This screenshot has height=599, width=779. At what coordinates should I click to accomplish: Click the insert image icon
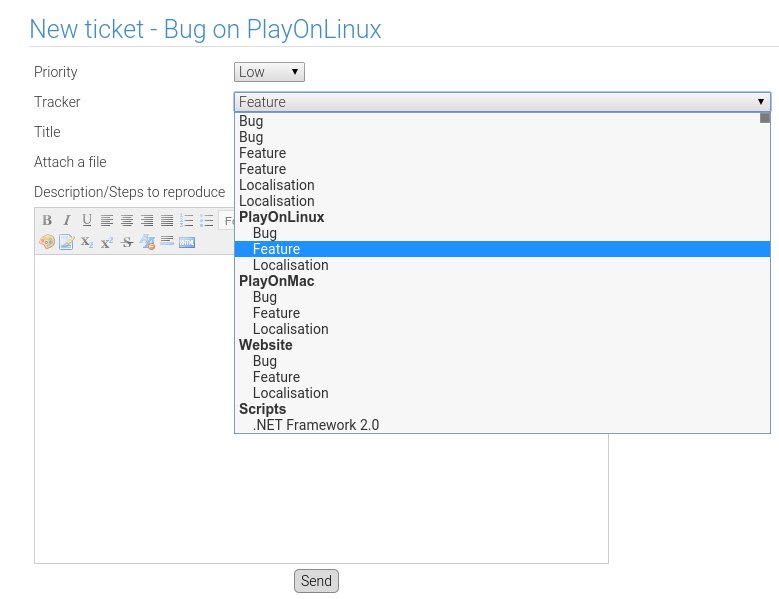[x=67, y=242]
